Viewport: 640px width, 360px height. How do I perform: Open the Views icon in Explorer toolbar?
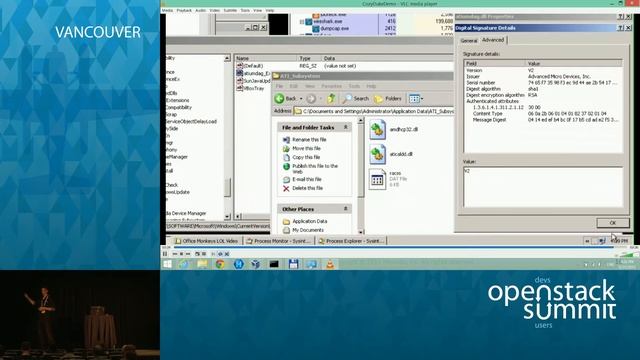[x=414, y=98]
